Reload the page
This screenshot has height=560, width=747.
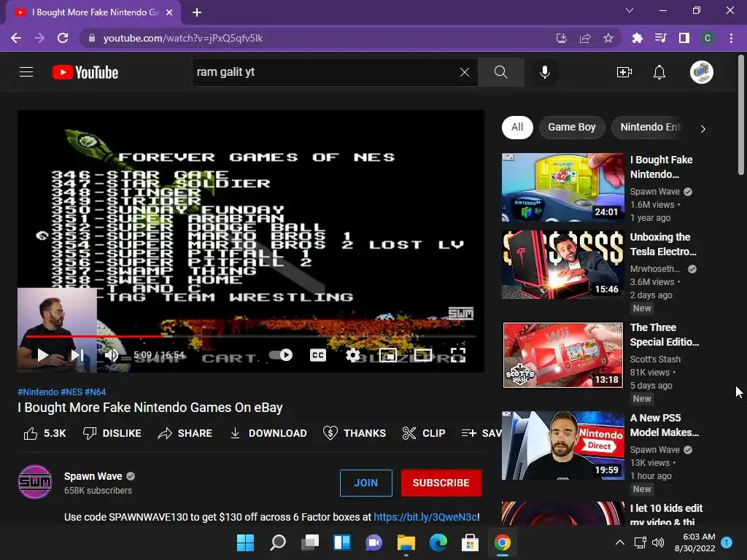(x=63, y=38)
